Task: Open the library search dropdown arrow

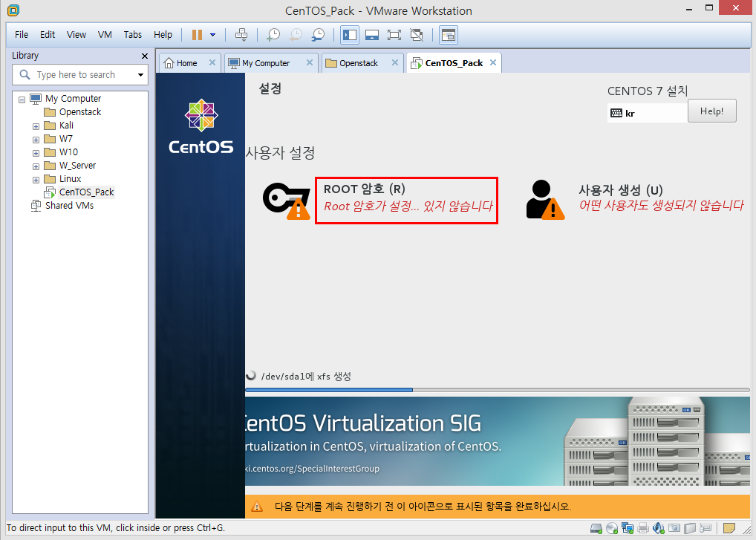Action: 141,75
